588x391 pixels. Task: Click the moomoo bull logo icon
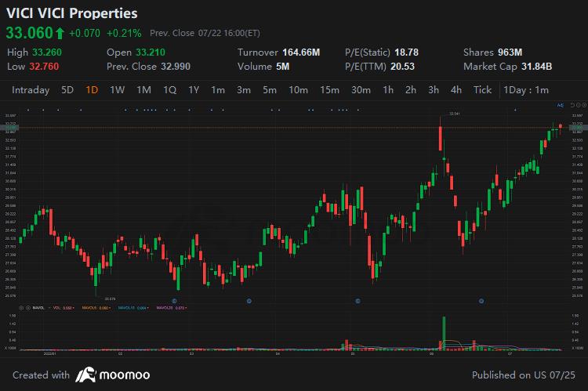[x=86, y=375]
